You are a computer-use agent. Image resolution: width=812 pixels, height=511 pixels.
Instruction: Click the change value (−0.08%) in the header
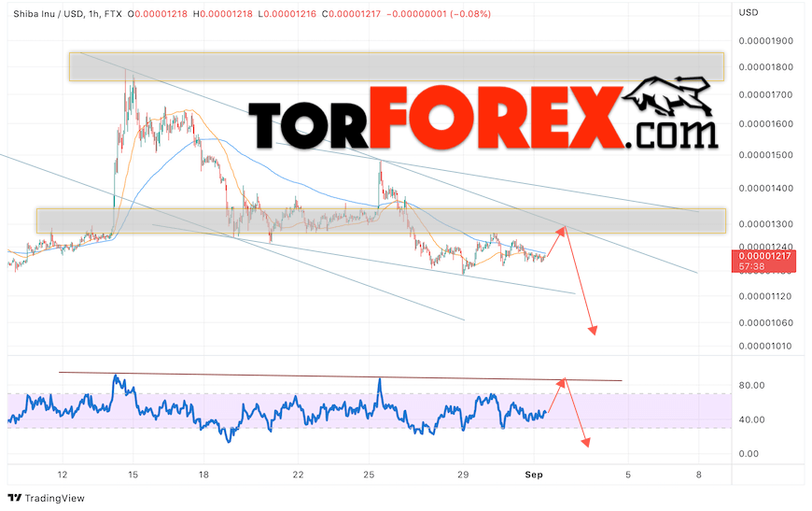470,14
